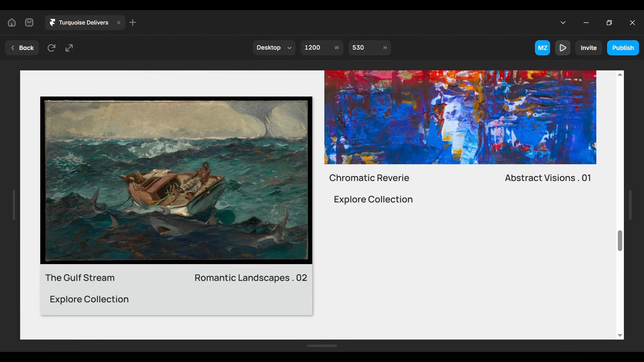Click the left preview resize handle
644x362 pixels.
14,205
